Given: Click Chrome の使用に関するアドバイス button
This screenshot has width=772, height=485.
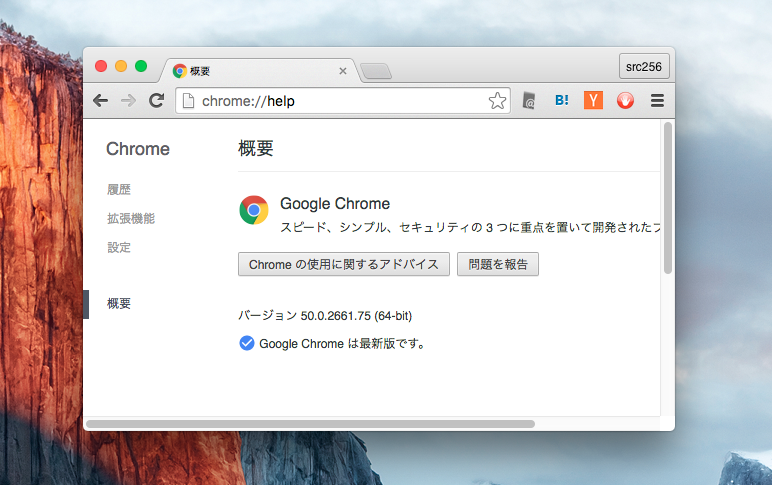Looking at the screenshot, I should 344,264.
